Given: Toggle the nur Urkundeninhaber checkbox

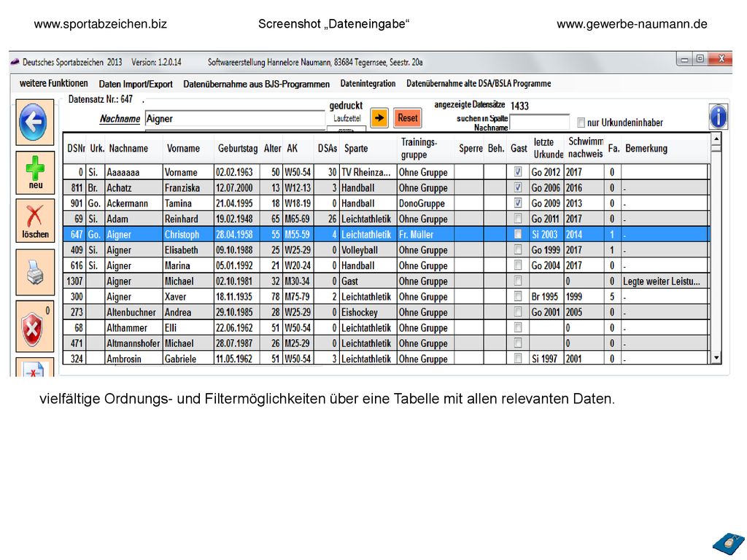Looking at the screenshot, I should tap(581, 122).
